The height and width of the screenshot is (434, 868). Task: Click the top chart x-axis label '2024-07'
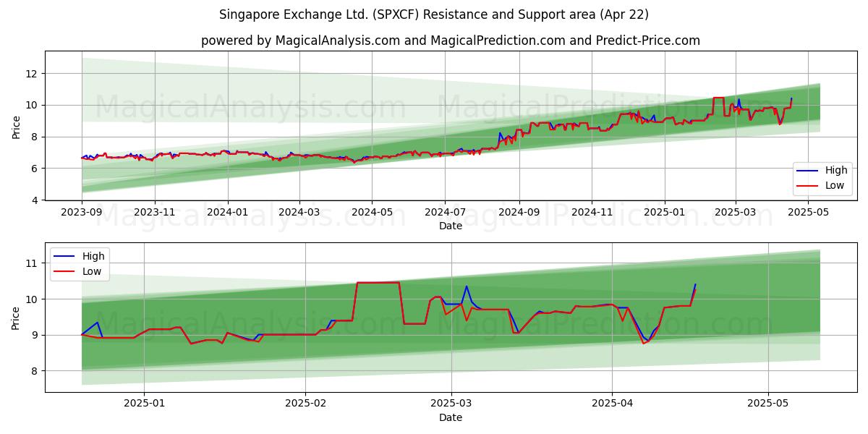pos(445,213)
